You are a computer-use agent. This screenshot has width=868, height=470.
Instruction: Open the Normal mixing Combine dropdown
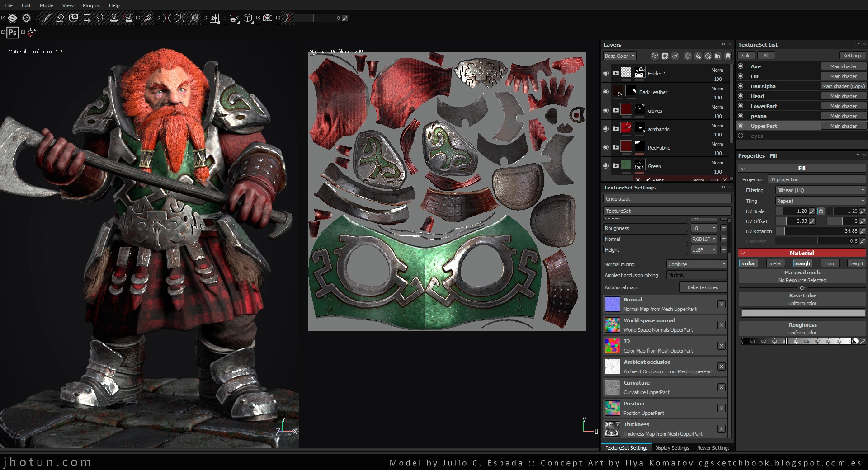pyautogui.click(x=696, y=264)
